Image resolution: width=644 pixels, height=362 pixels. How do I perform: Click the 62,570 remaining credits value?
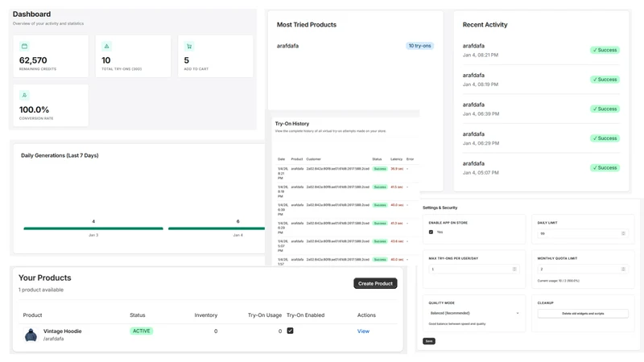[33, 60]
